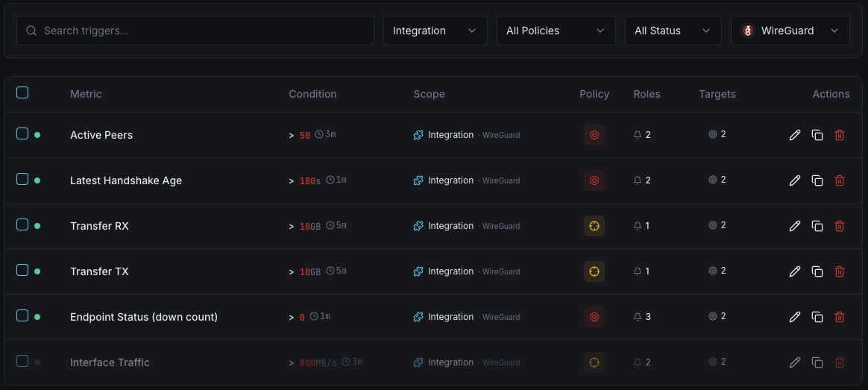Click the Interface Traffic metric name
Viewport: 868px width, 390px height.
point(110,362)
